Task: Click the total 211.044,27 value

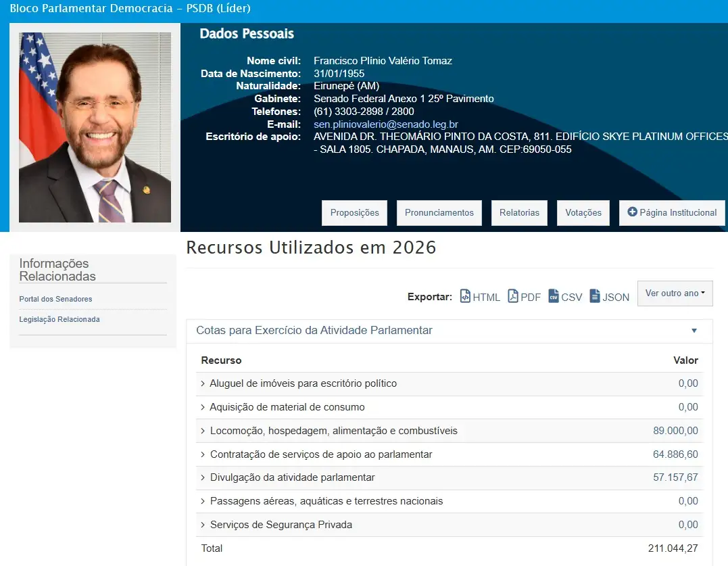Action: coord(673,548)
